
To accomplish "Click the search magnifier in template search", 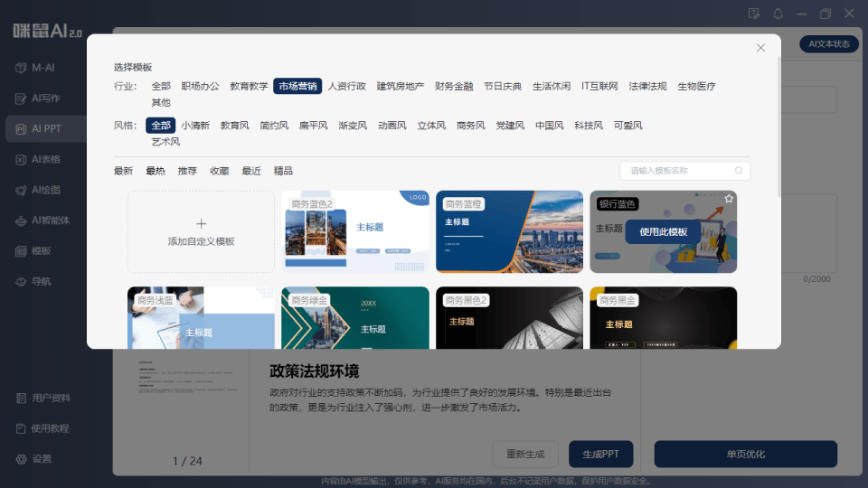I will [x=739, y=171].
